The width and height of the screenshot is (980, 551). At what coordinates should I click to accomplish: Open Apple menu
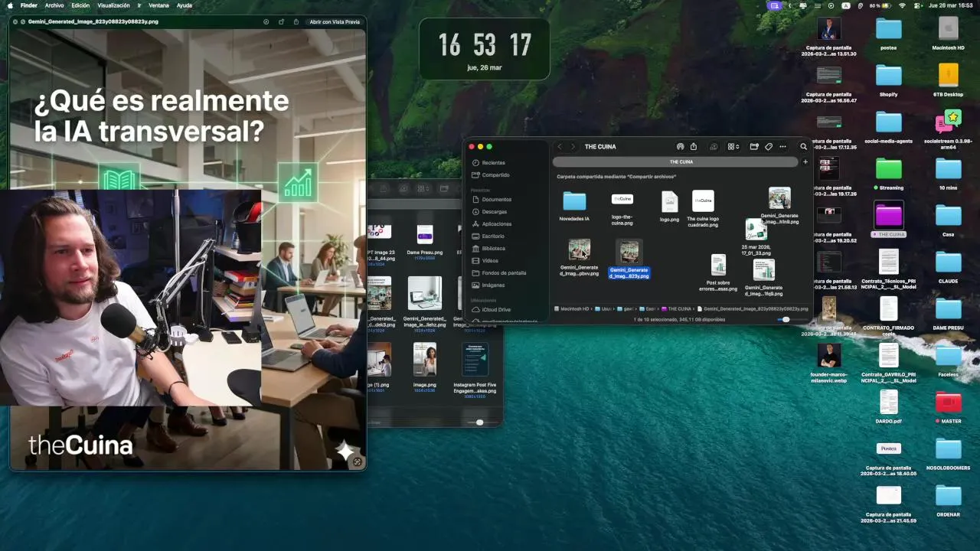click(9, 5)
